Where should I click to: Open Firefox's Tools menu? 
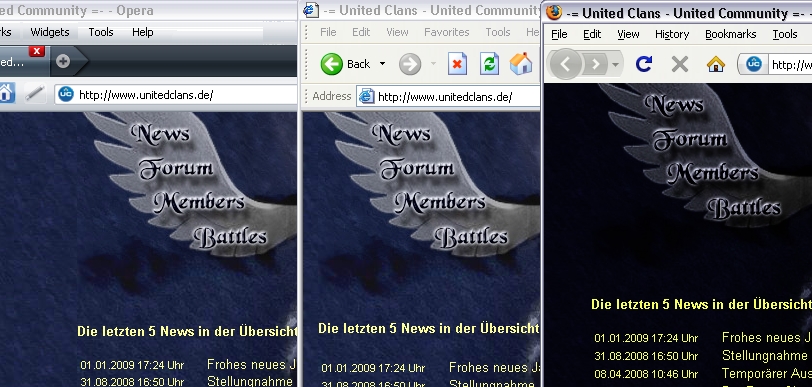click(785, 34)
